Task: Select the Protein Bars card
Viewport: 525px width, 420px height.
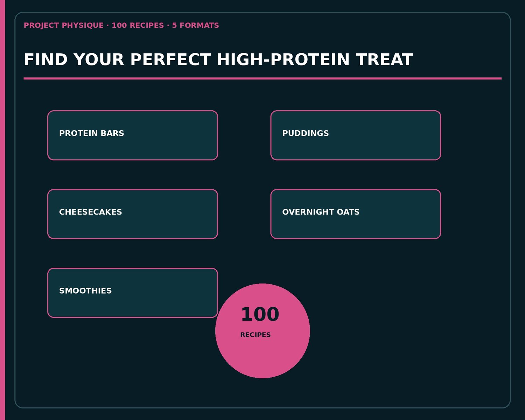Action: pyautogui.click(x=133, y=135)
